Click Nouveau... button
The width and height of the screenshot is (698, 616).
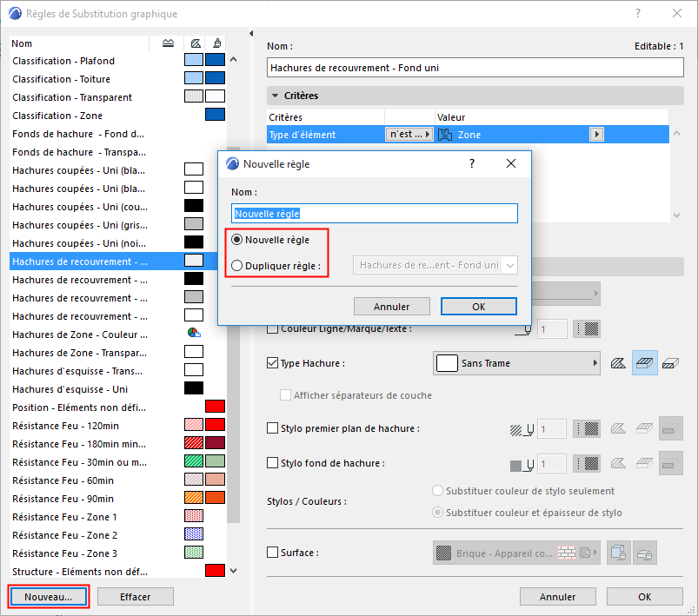pyautogui.click(x=48, y=597)
